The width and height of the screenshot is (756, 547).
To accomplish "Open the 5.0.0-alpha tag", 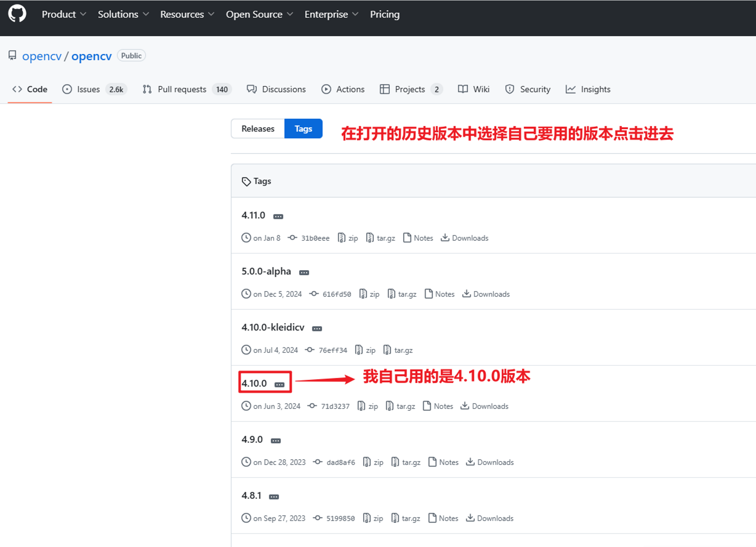I will 266,271.
